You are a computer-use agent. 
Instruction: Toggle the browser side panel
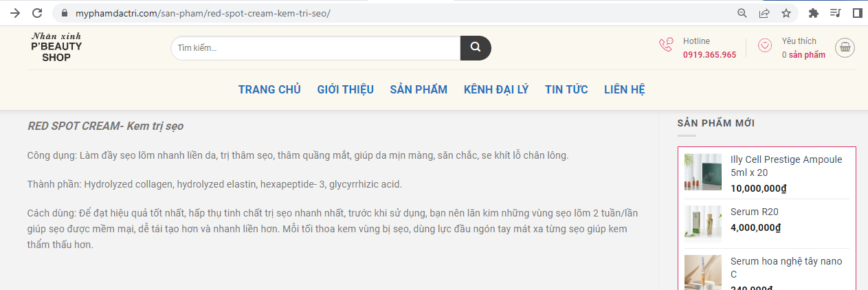(857, 13)
